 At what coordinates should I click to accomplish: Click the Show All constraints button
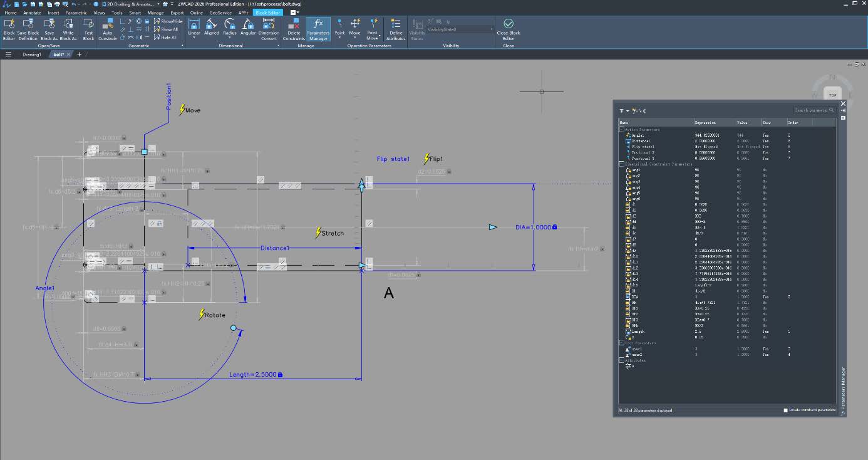166,29
